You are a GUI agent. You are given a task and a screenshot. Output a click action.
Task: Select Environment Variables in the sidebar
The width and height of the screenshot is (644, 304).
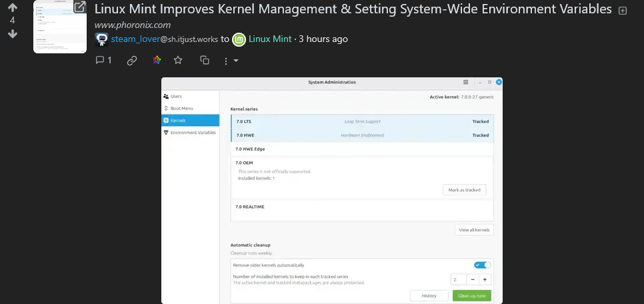tap(191, 133)
